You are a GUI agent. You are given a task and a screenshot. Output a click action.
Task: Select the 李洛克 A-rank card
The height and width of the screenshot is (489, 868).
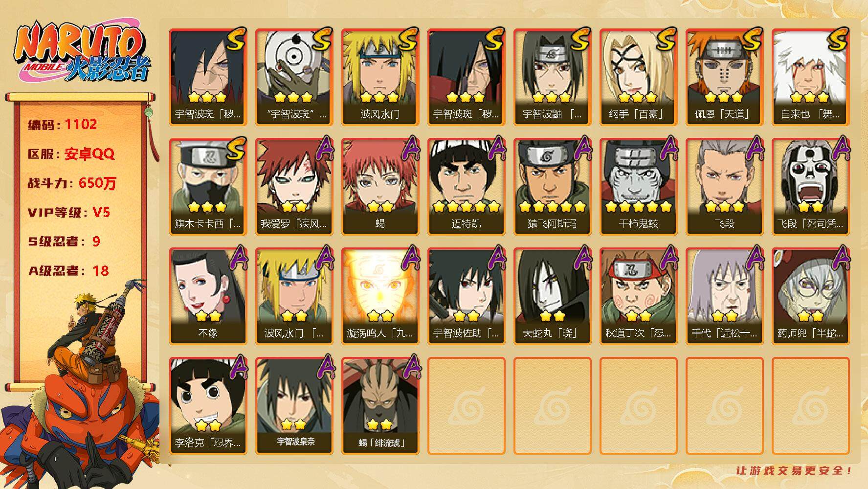[x=208, y=406]
